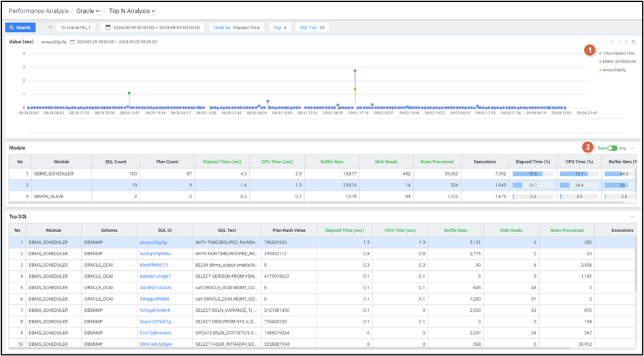Open Module panel more options ellipsis
Screen dimensions: 644x356
(x=632, y=148)
